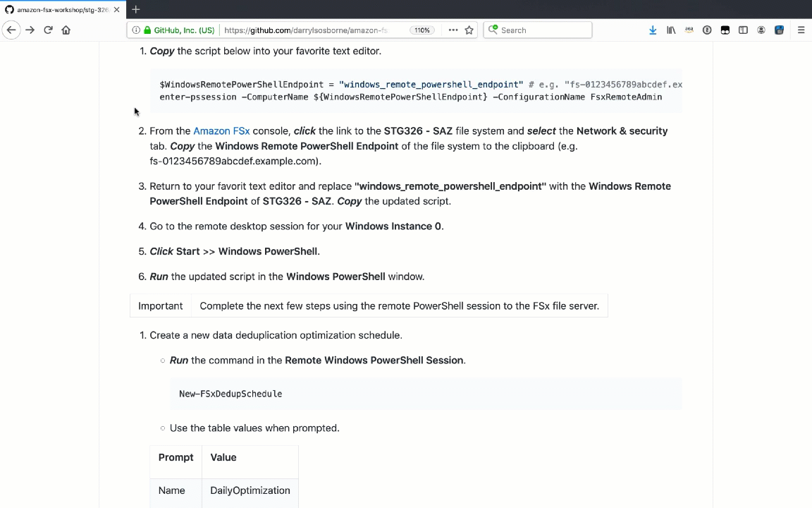This screenshot has width=812, height=508.
Task: Click the 'Network & security' bold text
Action: point(622,131)
